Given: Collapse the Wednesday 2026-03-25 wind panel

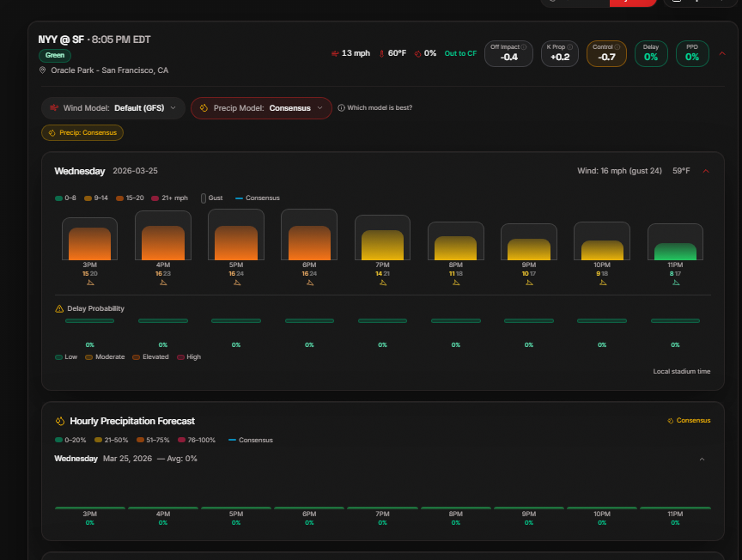Looking at the screenshot, I should (706, 171).
